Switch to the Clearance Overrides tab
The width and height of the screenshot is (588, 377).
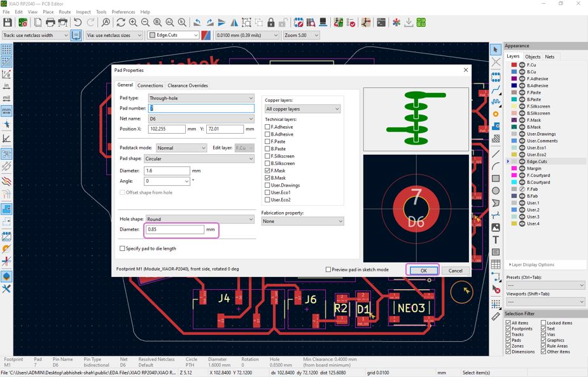(x=188, y=85)
